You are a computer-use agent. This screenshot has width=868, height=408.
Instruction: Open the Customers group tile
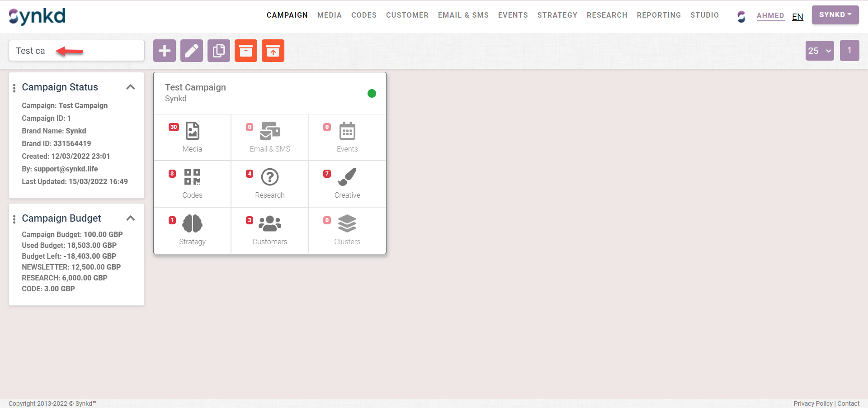point(270,230)
